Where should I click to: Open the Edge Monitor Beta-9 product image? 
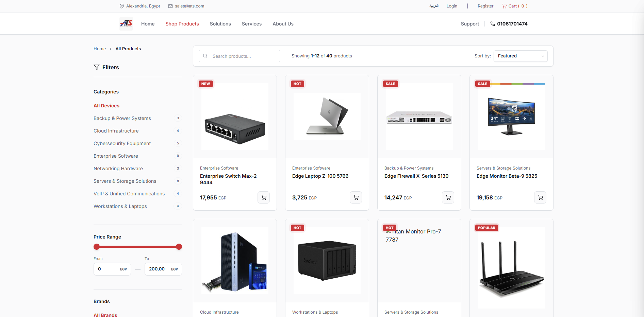click(511, 117)
